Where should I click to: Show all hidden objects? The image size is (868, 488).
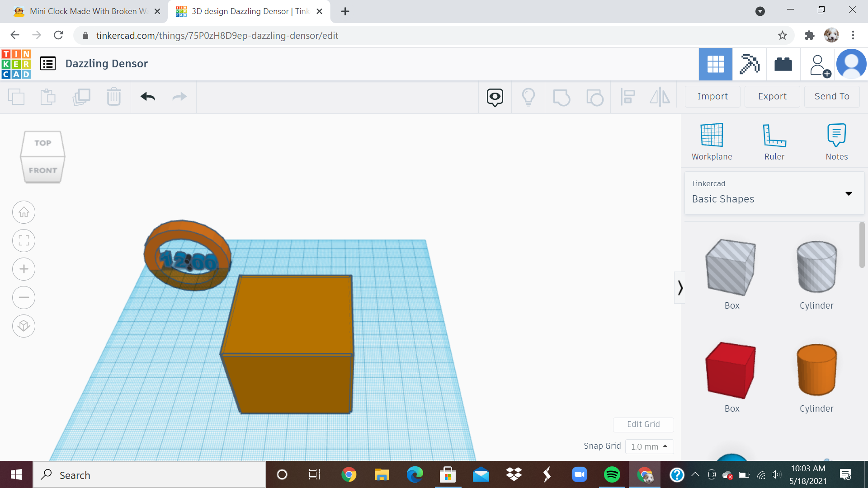tap(528, 97)
